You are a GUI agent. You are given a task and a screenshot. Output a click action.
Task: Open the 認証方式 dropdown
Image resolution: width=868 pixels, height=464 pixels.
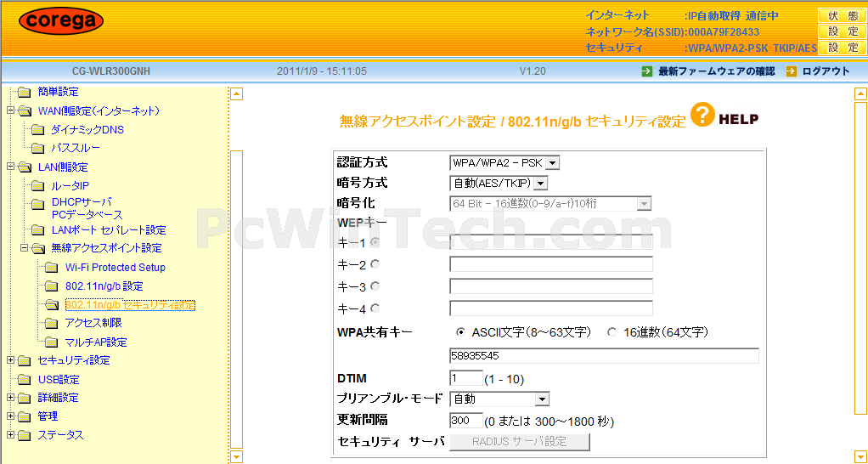pyautogui.click(x=504, y=163)
